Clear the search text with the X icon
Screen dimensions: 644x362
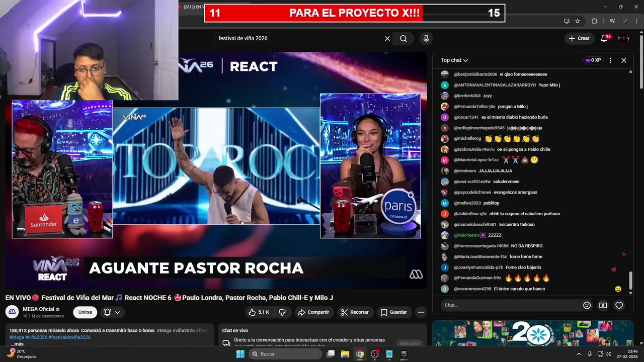[387, 39]
